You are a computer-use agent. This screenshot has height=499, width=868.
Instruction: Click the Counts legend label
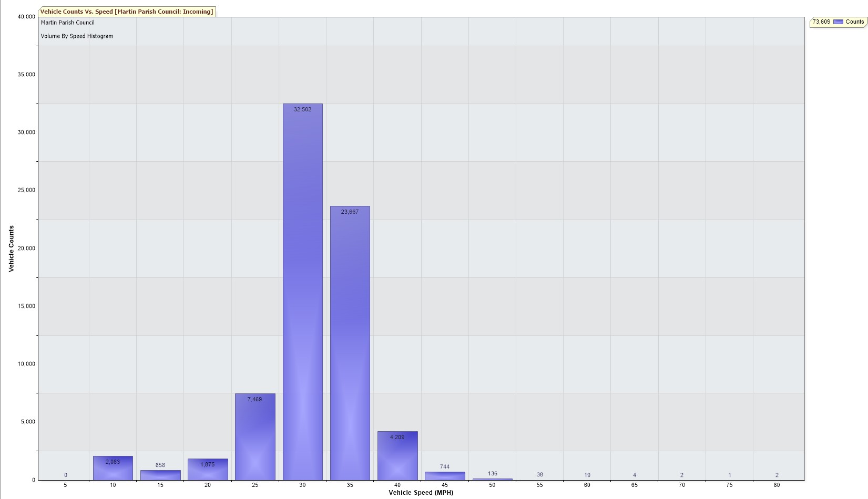[x=854, y=22]
